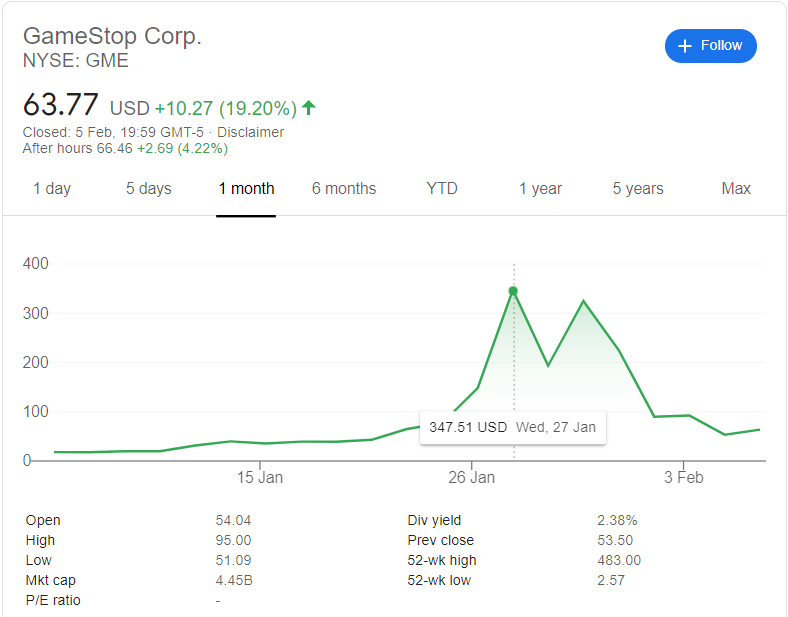Show the 6 months chart
This screenshot has width=788, height=617.
tap(344, 188)
